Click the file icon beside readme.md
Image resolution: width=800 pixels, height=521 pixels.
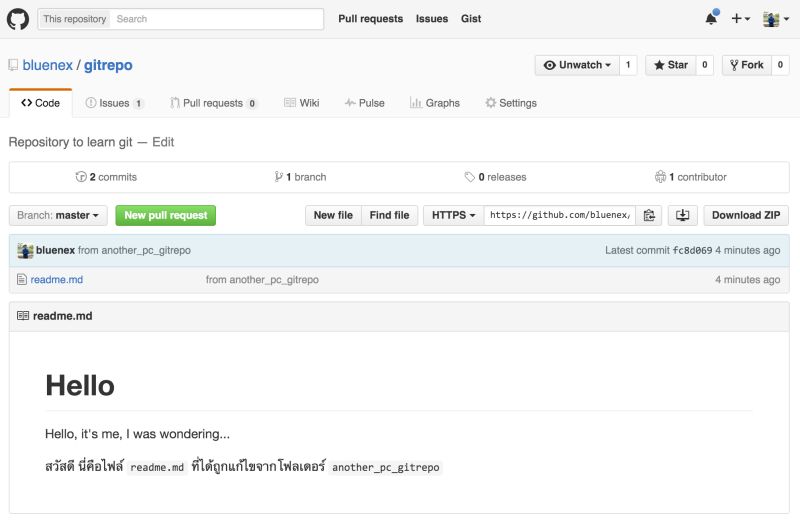pos(22,280)
